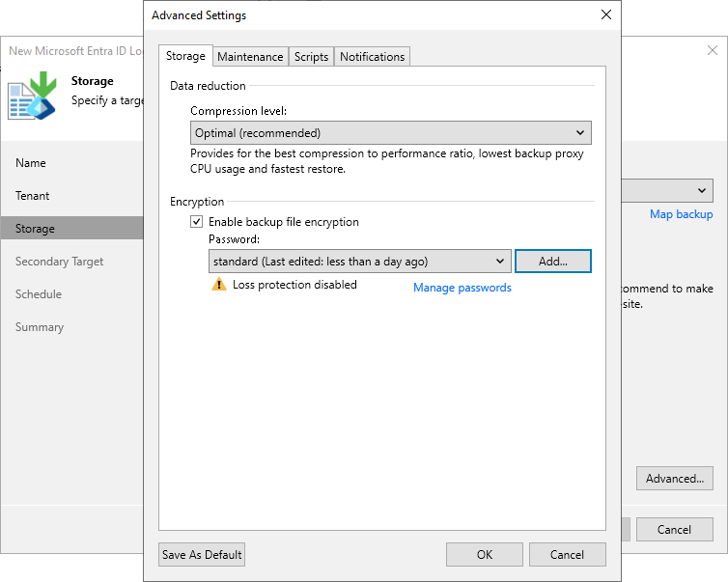The width and height of the screenshot is (728, 582).
Task: Go to the Notifications tab
Action: click(x=372, y=57)
